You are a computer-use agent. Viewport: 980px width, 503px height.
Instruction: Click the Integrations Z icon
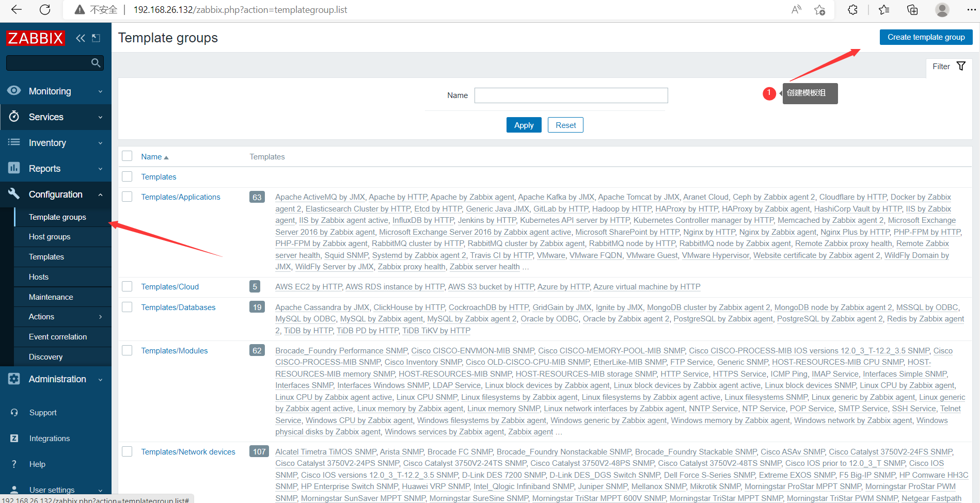click(14, 439)
